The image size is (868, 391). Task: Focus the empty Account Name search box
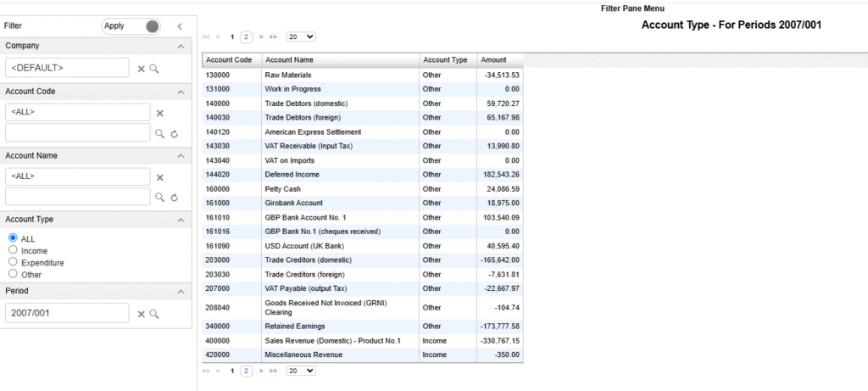click(x=78, y=196)
